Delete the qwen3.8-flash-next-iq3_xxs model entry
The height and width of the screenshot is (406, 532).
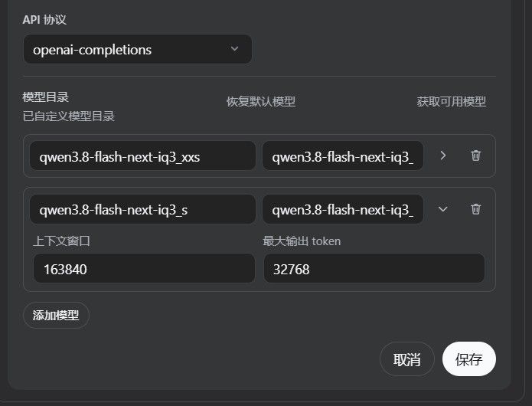pyautogui.click(x=475, y=156)
